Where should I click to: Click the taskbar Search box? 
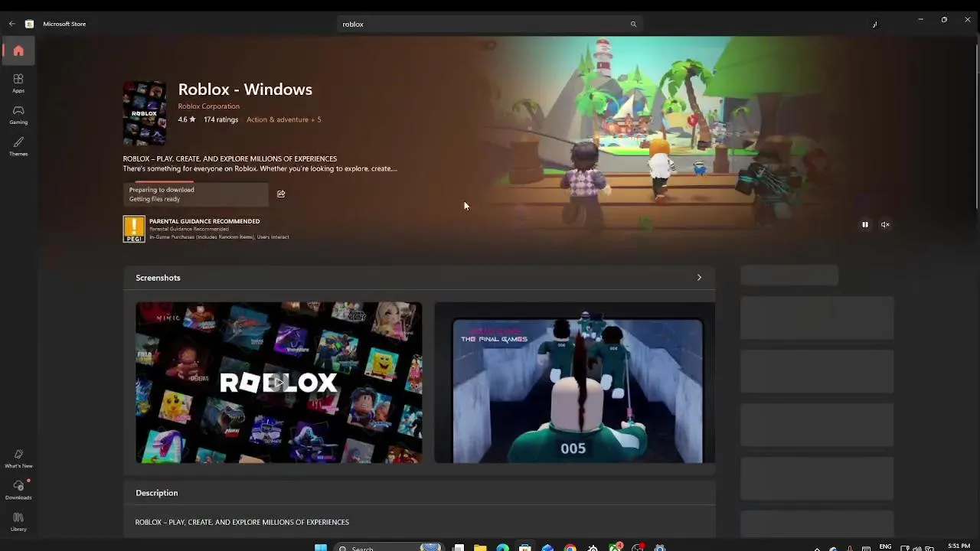click(390, 547)
